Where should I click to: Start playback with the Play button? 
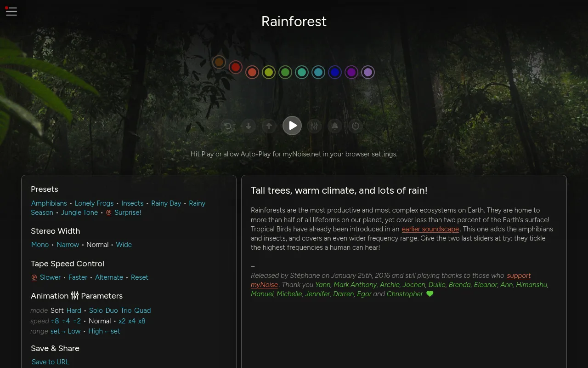(292, 126)
